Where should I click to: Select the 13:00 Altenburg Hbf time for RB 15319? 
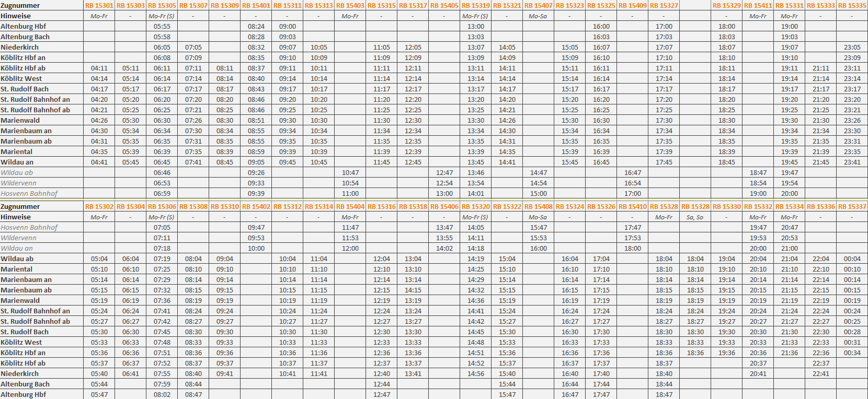(x=476, y=26)
